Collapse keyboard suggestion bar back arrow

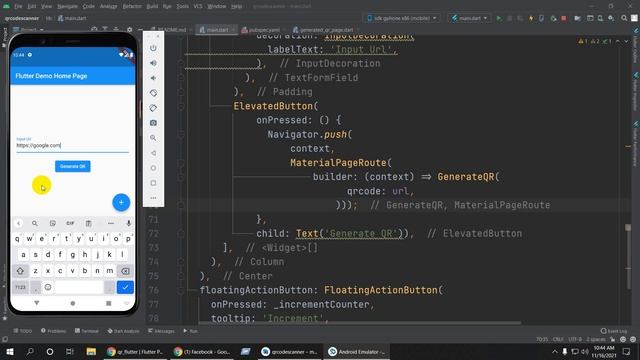click(x=18, y=223)
